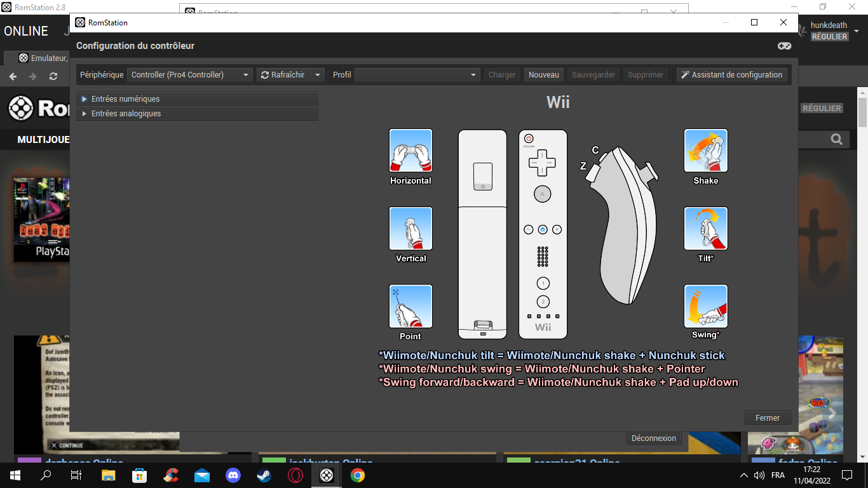Show hidden system tray icons

744,475
